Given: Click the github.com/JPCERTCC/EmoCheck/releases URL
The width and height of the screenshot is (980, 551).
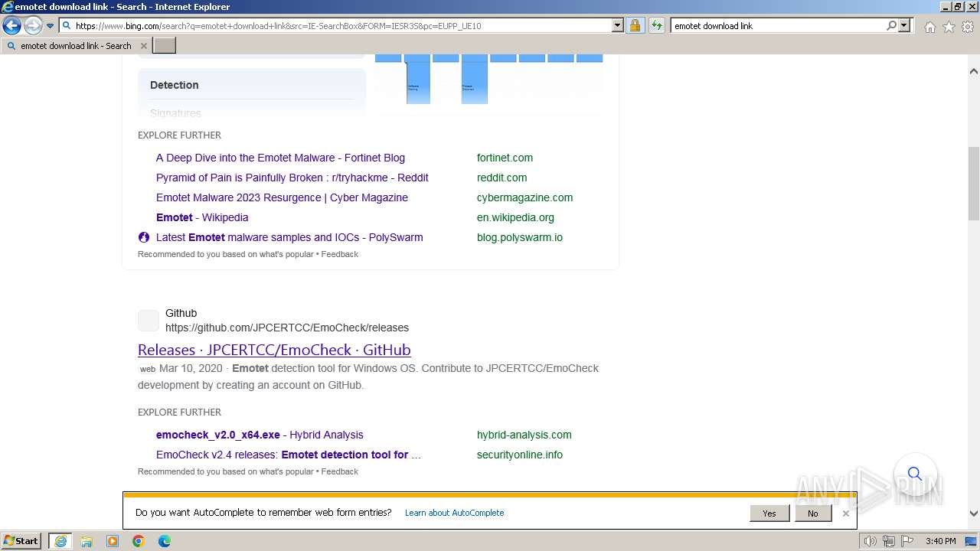Looking at the screenshot, I should tap(287, 328).
